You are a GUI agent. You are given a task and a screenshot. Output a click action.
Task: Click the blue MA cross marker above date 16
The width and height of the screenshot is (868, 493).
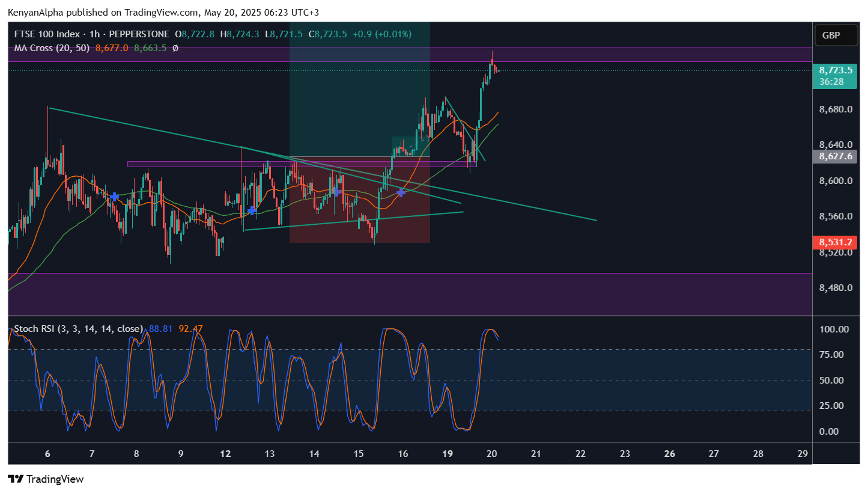click(401, 192)
